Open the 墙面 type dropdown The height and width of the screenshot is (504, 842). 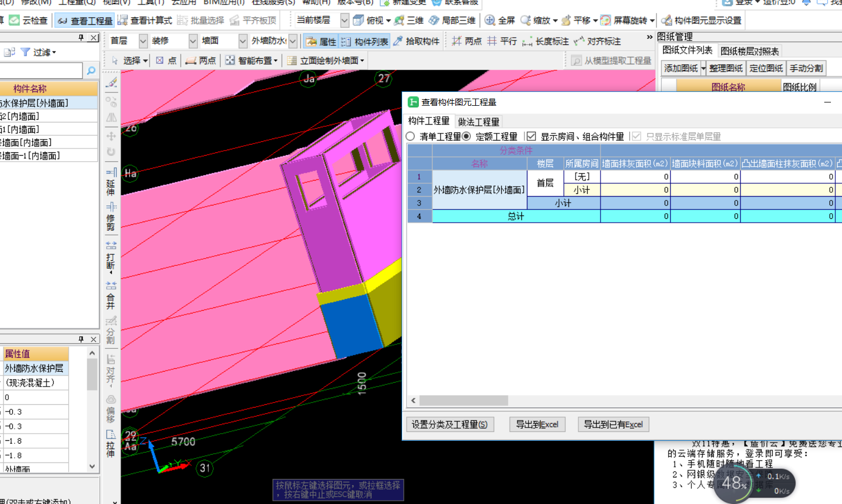click(243, 41)
